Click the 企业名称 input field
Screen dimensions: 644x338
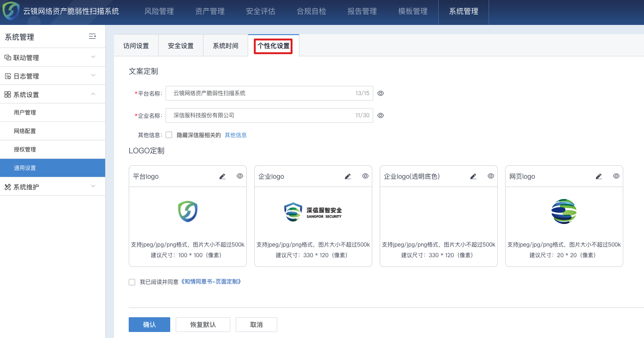(269, 115)
